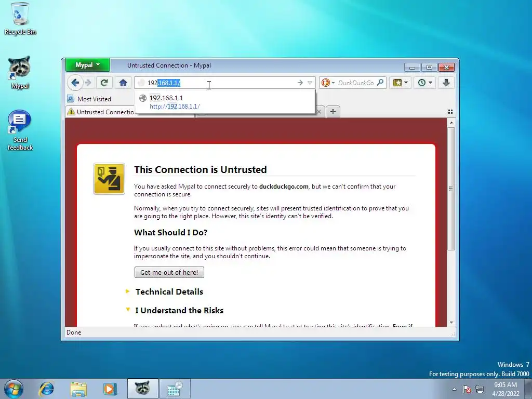Image resolution: width=532 pixels, height=399 pixels.
Task: Open the Windows Start menu
Action: [14, 389]
